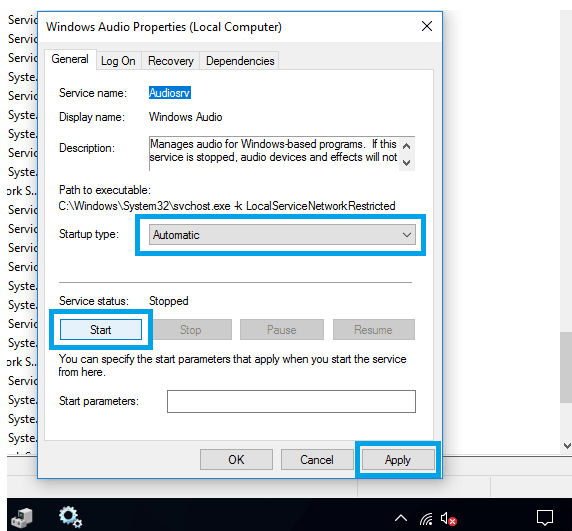Switch to the Log On tab

[x=118, y=61]
